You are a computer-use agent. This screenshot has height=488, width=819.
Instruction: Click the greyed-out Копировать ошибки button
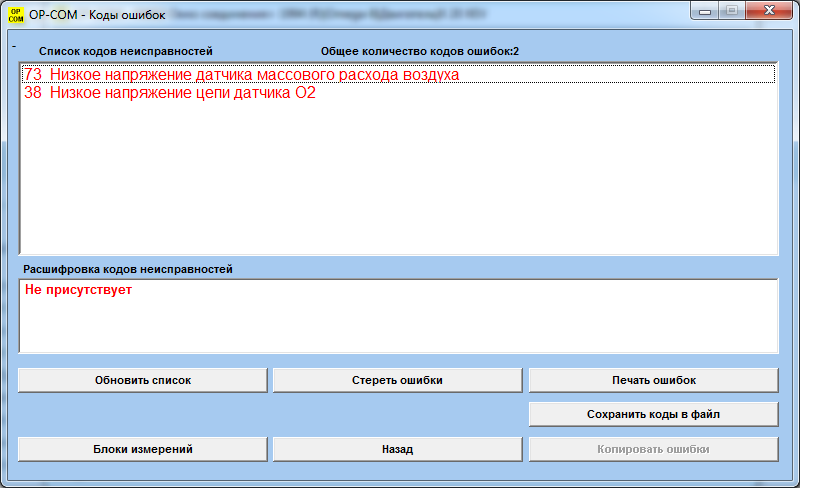coord(653,449)
